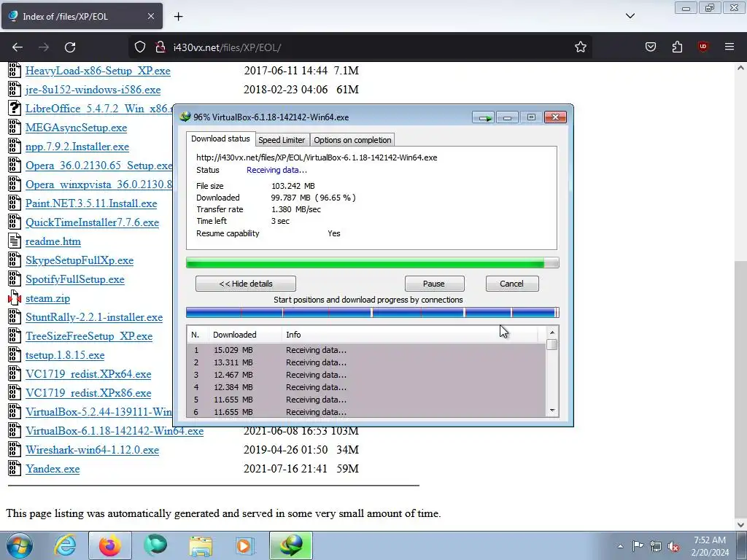Open the steam.zip link

coord(47,298)
